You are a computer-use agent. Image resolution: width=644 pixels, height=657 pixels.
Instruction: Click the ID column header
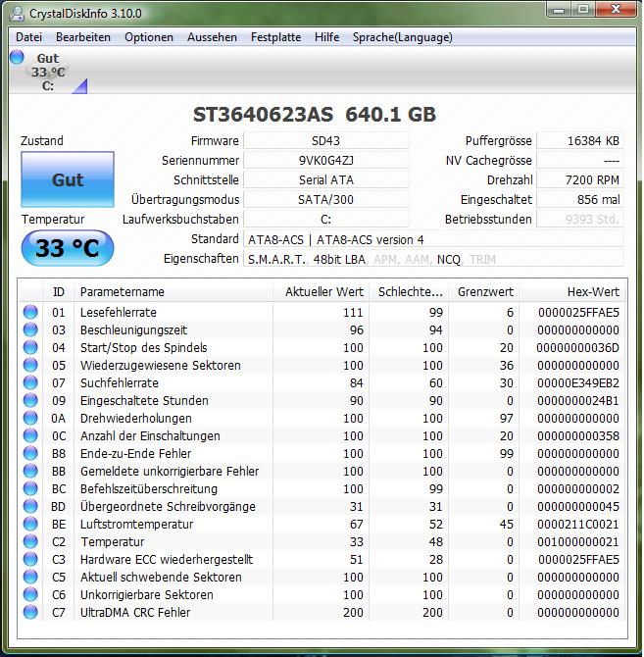[x=58, y=291]
